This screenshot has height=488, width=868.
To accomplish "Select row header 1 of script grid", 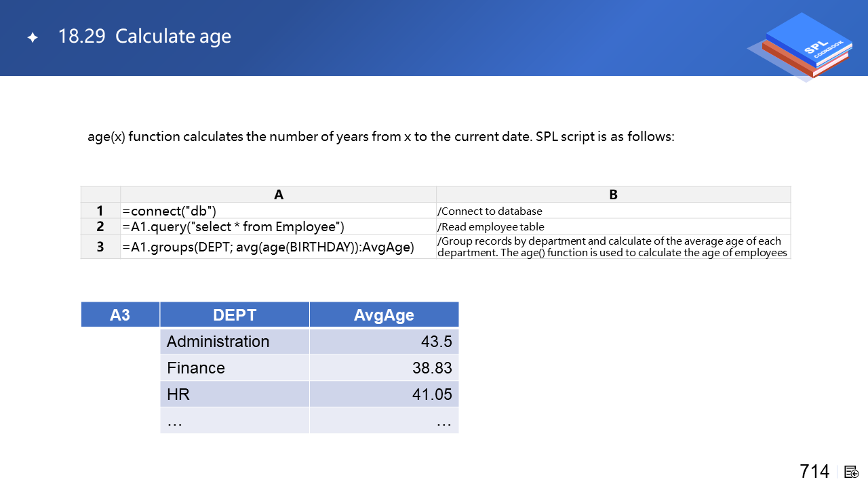I will tap(100, 211).
